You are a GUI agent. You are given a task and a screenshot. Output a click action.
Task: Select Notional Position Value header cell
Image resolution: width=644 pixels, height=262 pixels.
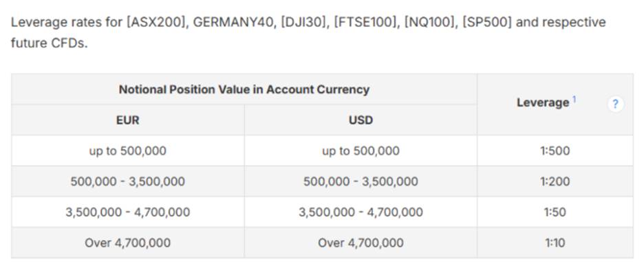(x=244, y=89)
